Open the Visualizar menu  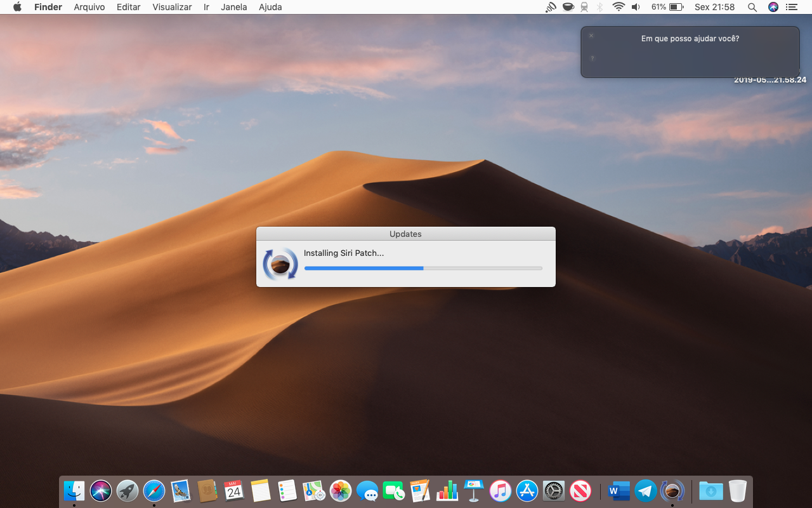pyautogui.click(x=172, y=7)
